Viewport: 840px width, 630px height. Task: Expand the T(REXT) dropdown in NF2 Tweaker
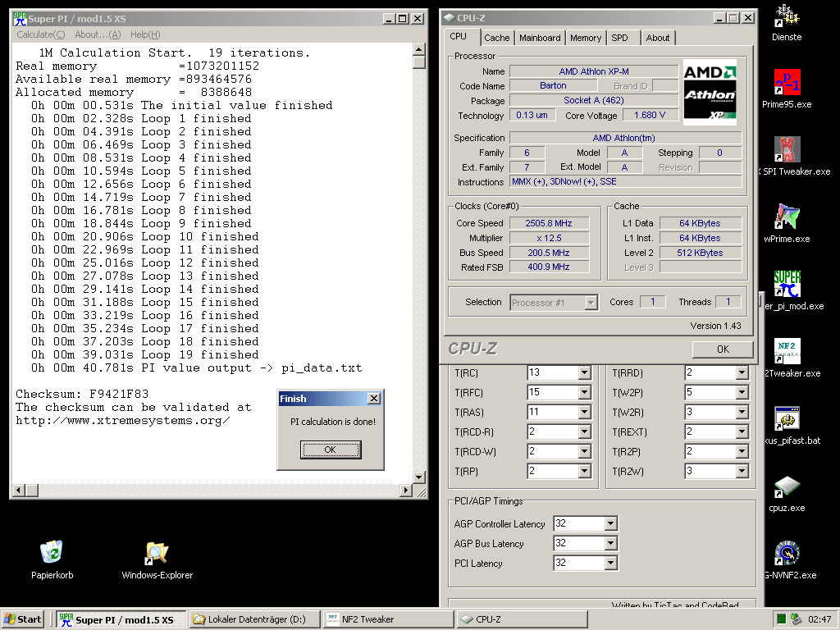point(742,432)
